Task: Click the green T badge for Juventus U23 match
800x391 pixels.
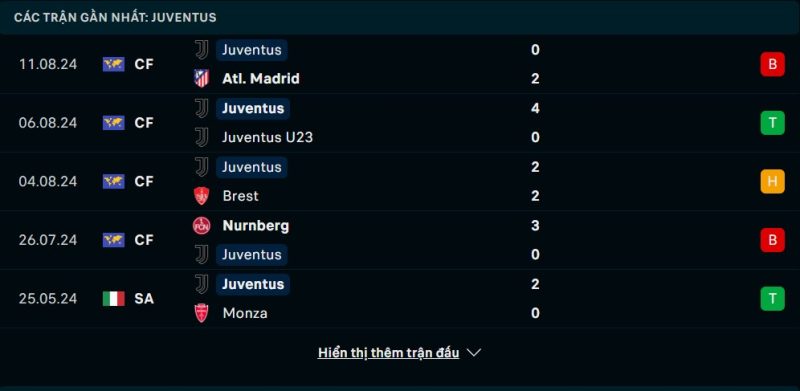Action: [x=772, y=123]
